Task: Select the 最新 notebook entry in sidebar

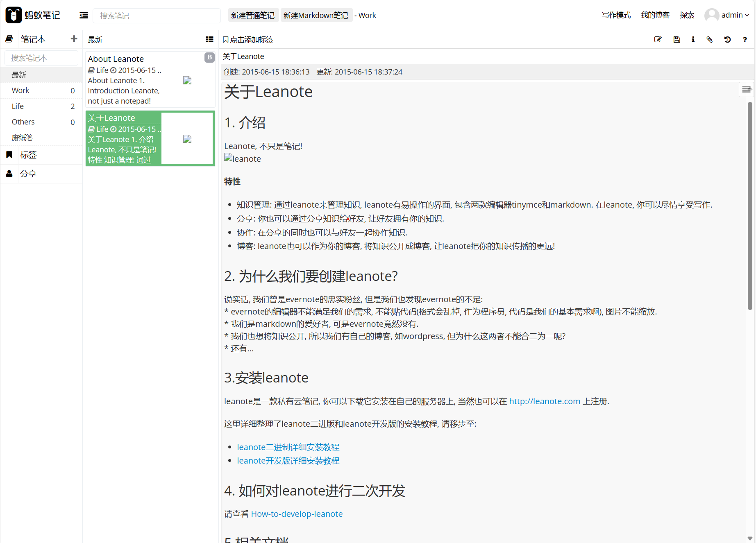Action: 41,75
